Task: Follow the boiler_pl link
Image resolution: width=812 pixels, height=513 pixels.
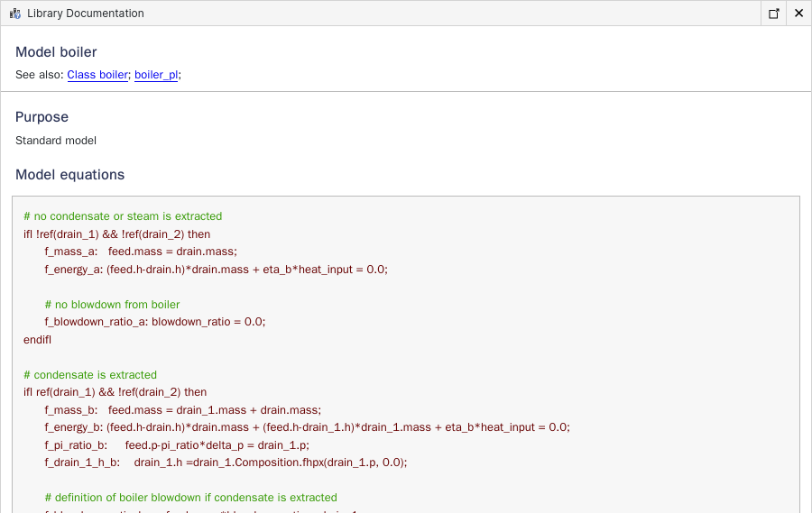Action: click(155, 75)
